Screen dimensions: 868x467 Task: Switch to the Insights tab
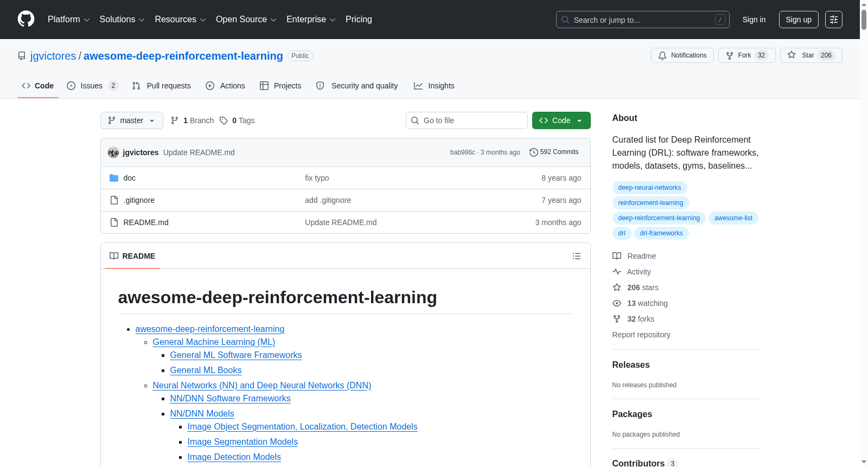pyautogui.click(x=434, y=86)
